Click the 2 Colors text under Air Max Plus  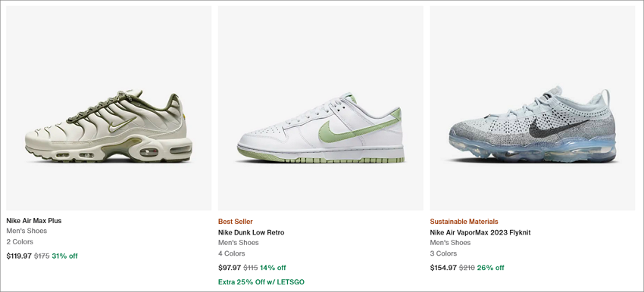20,241
